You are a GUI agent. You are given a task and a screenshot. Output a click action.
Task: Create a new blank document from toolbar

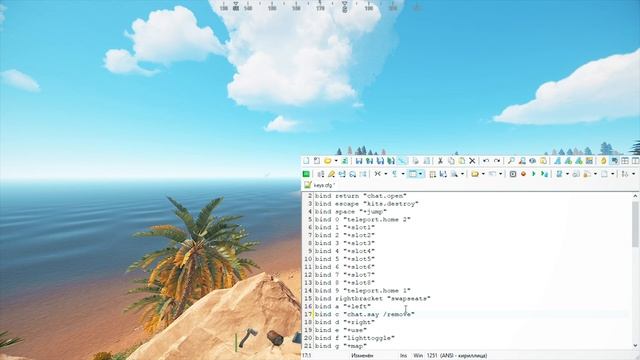[306, 161]
